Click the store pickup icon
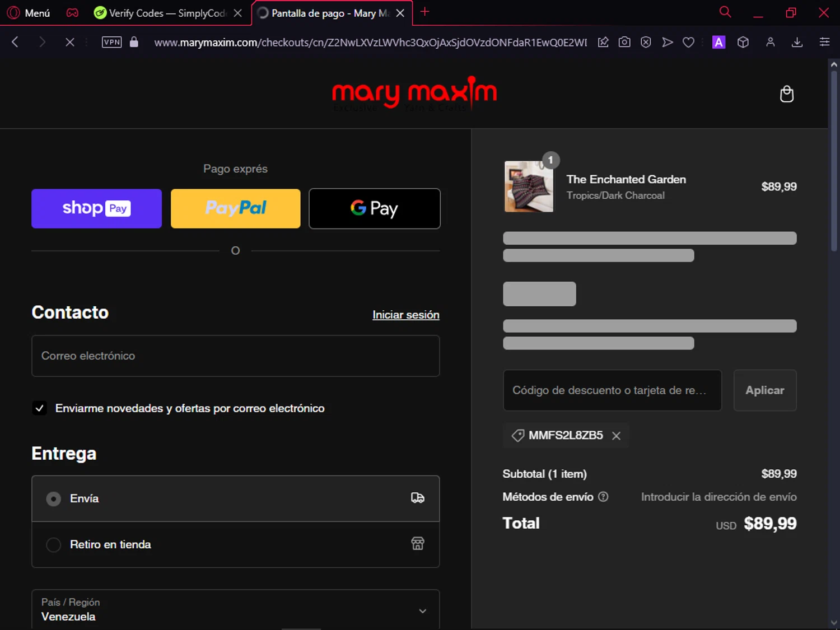Image resolution: width=840 pixels, height=630 pixels. [x=418, y=544]
